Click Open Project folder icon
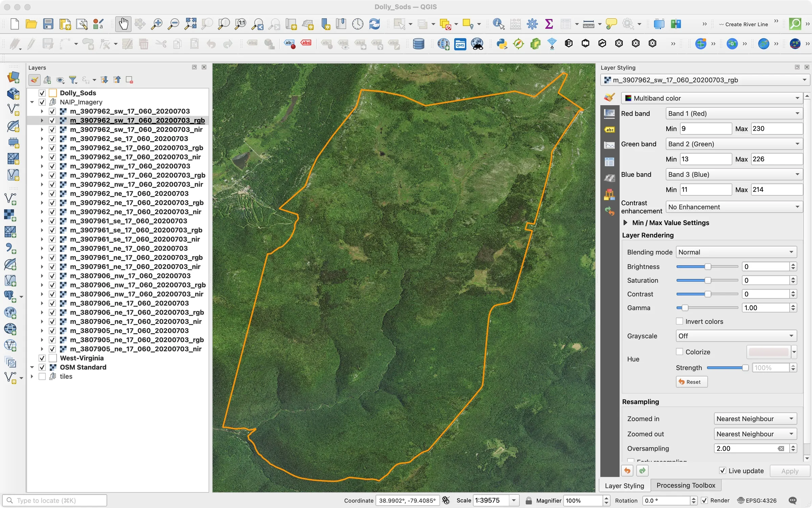The height and width of the screenshot is (508, 812). (x=31, y=24)
